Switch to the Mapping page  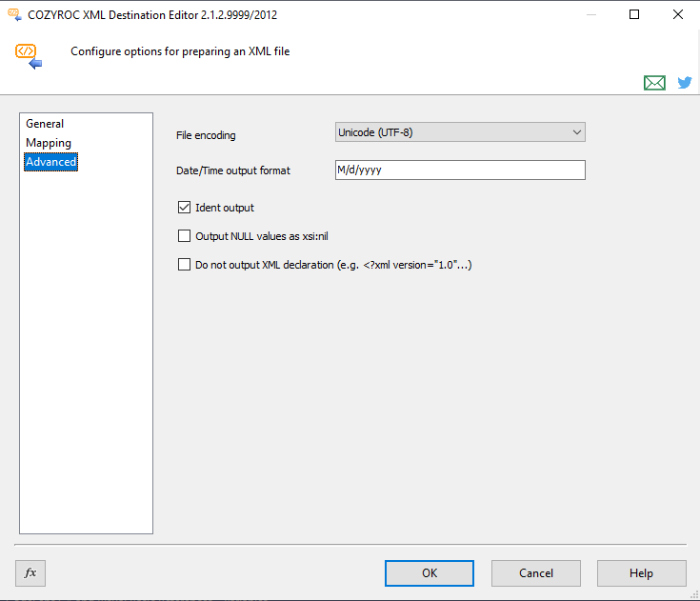pyautogui.click(x=49, y=143)
